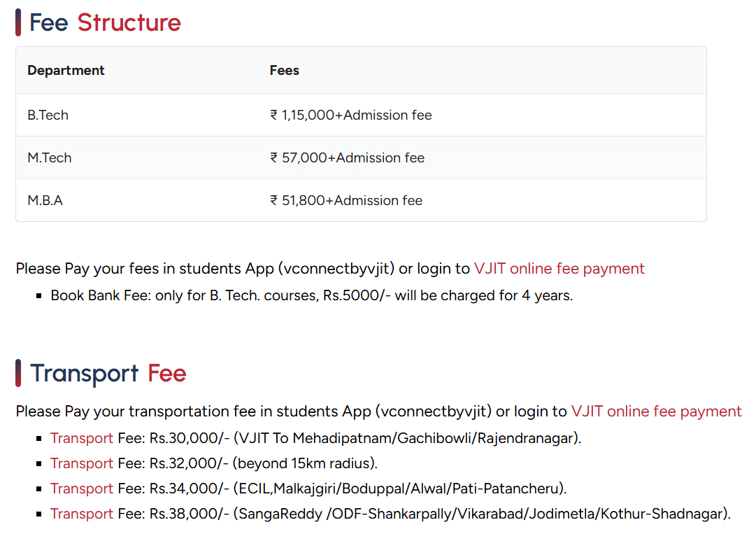
Task: Click the gradient accent bar beside Transport Fee
Action: [18, 373]
